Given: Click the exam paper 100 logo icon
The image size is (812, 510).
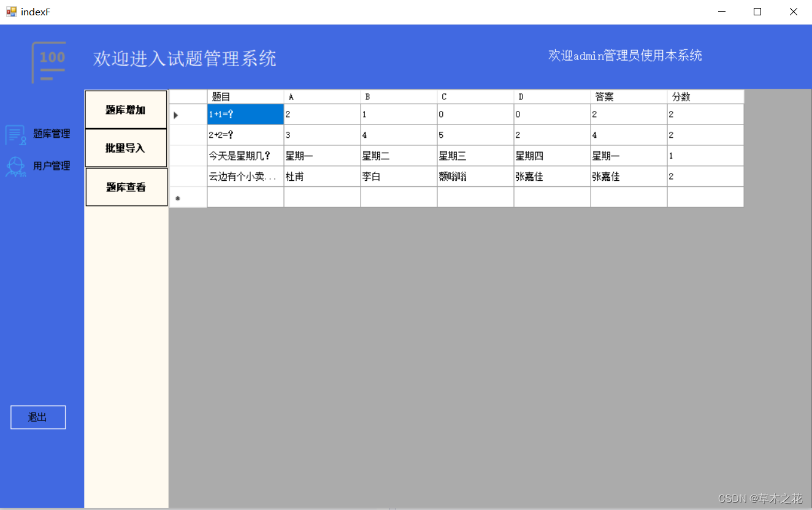Looking at the screenshot, I should pos(49,62).
